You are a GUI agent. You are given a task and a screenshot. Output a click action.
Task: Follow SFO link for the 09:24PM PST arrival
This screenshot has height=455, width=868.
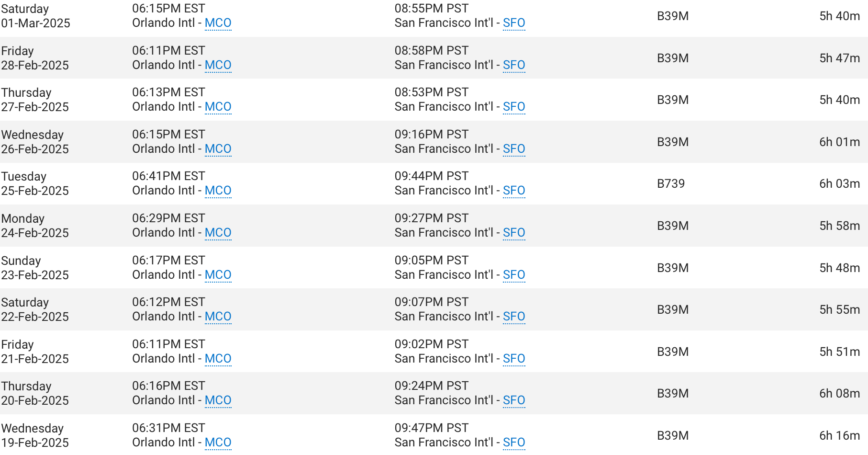pyautogui.click(x=513, y=400)
